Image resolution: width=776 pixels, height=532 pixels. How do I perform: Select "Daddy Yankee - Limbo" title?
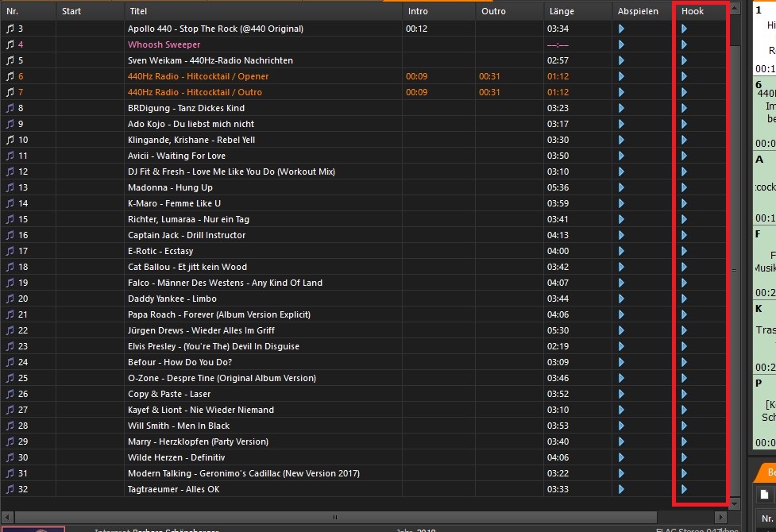coord(172,299)
